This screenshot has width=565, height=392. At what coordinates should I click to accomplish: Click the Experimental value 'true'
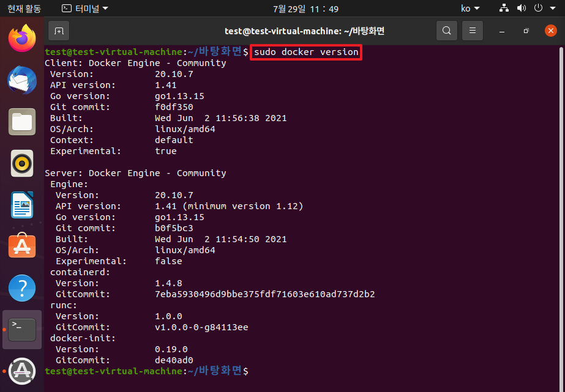click(166, 151)
